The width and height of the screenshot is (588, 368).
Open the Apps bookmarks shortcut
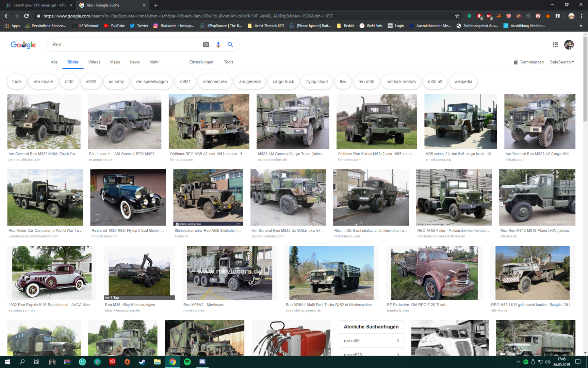coord(12,26)
